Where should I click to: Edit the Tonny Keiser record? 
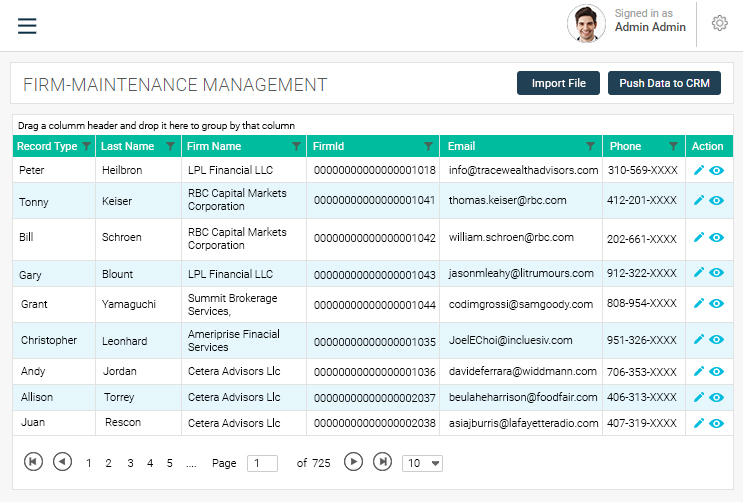coord(698,201)
